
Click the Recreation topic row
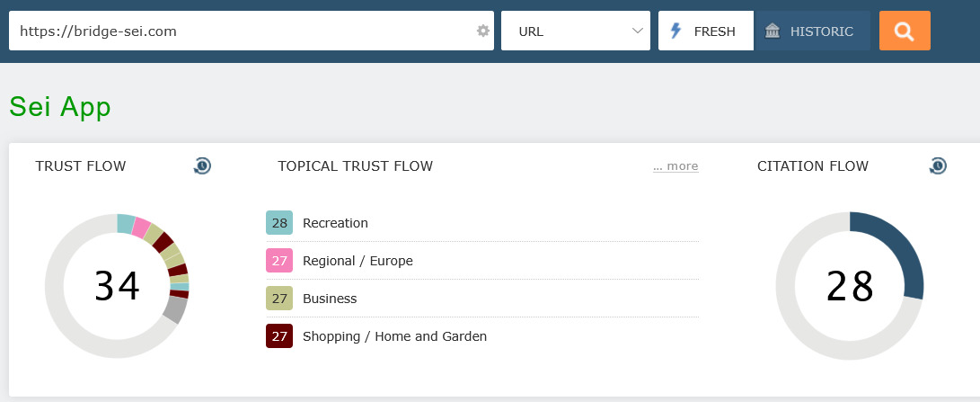tap(335, 223)
